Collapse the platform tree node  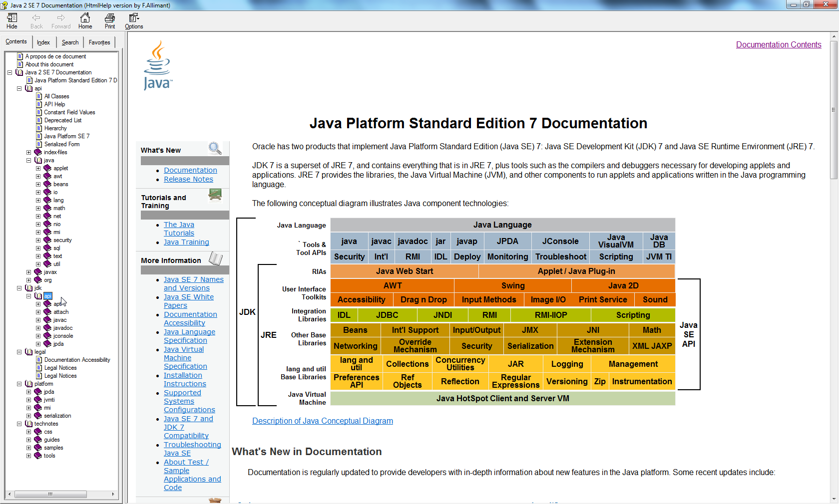tap(19, 384)
